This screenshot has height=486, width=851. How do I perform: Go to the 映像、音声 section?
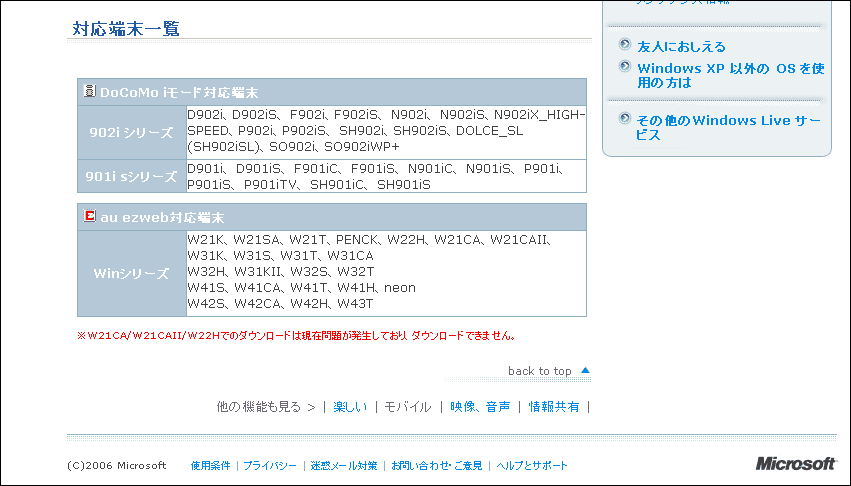[480, 407]
